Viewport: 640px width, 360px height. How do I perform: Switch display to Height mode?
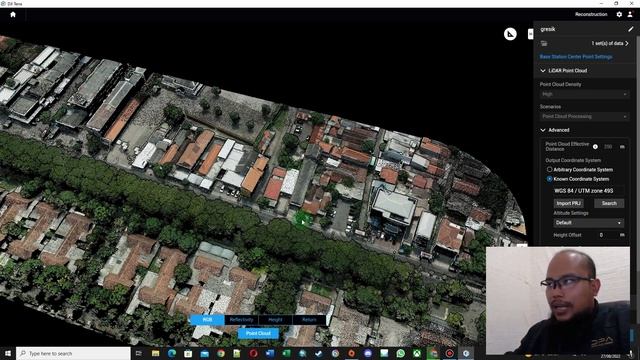[275, 320]
